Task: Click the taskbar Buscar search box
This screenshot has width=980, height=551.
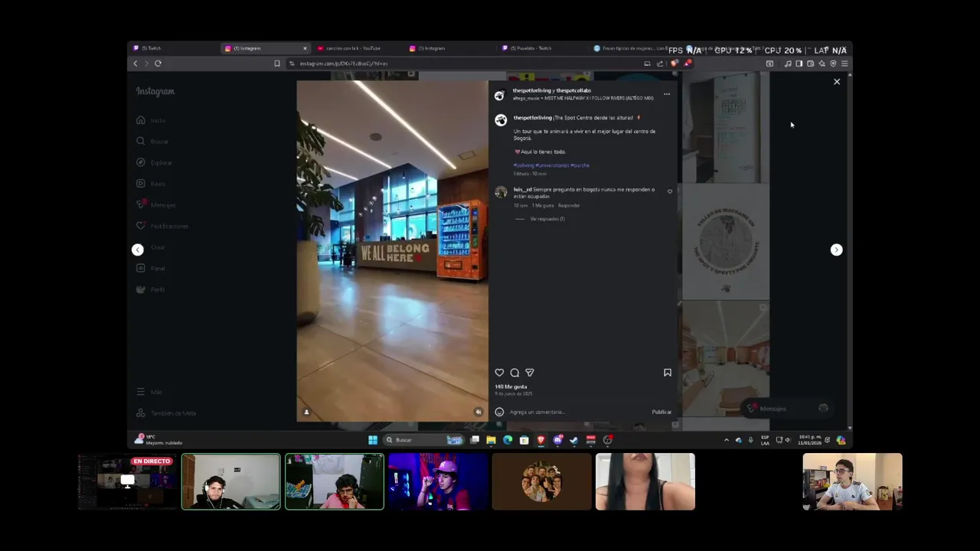Action: (x=423, y=440)
